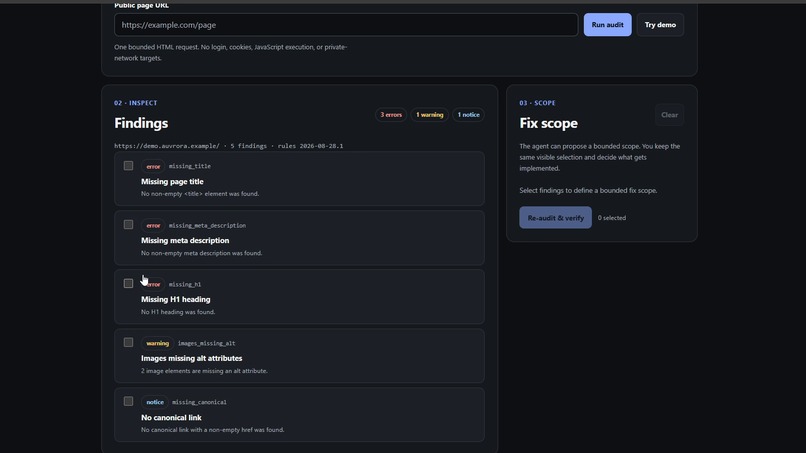Viewport: 806px width, 453px height.
Task: Click the Clear button in Fix scope
Action: pyautogui.click(x=669, y=115)
